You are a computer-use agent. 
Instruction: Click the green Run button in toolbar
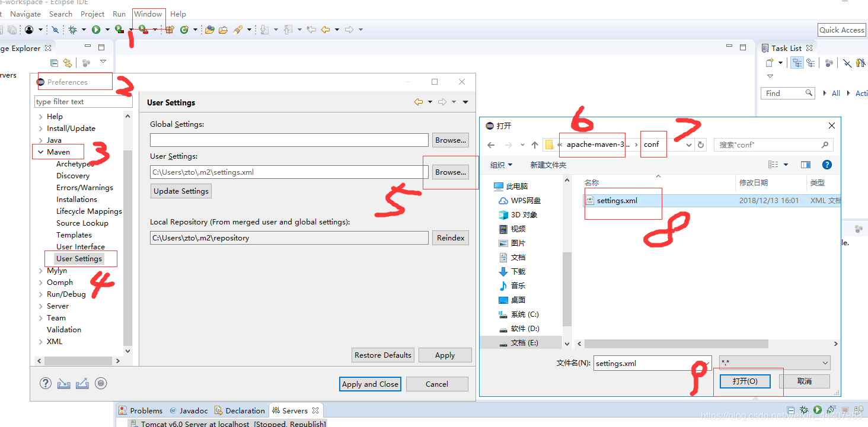tap(96, 30)
